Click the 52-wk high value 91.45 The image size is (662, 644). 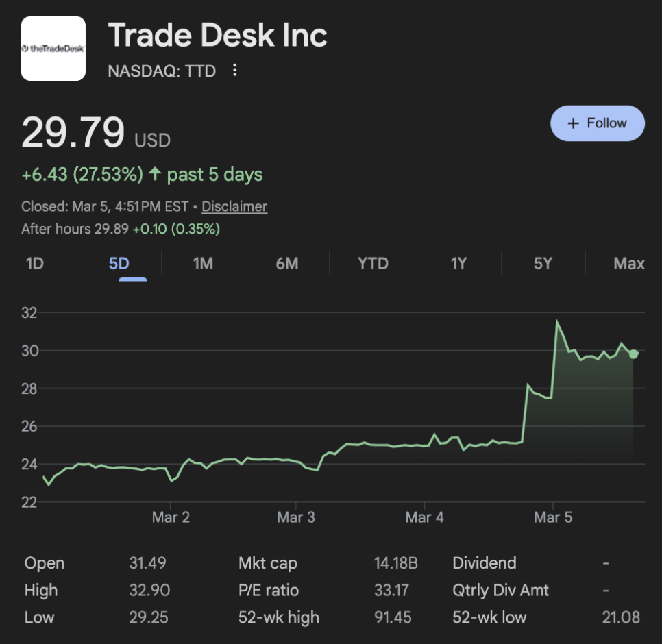pos(393,617)
